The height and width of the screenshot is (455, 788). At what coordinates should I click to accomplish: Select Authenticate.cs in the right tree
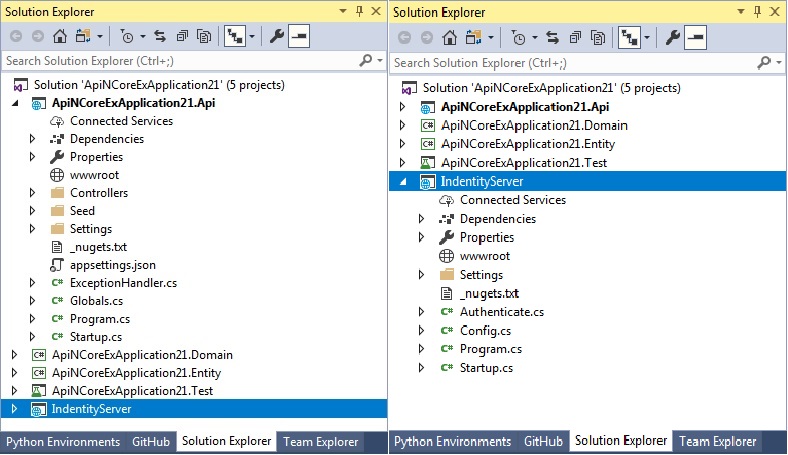[501, 312]
